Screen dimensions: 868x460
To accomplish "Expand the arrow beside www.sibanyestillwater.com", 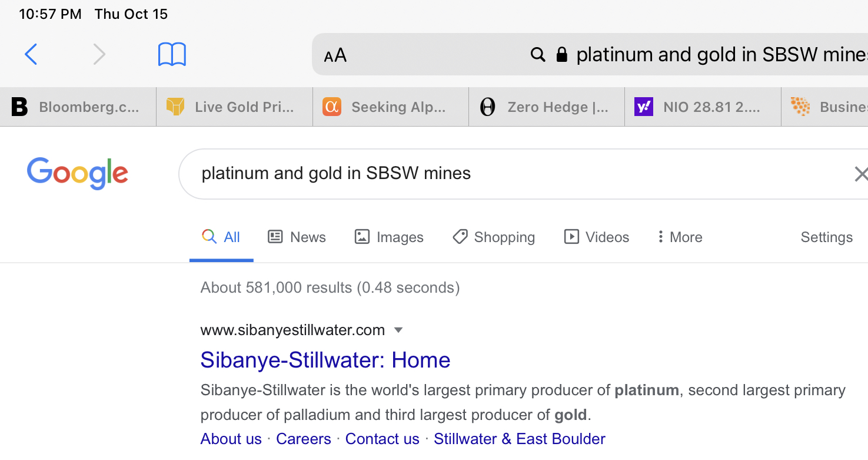I will coord(398,330).
